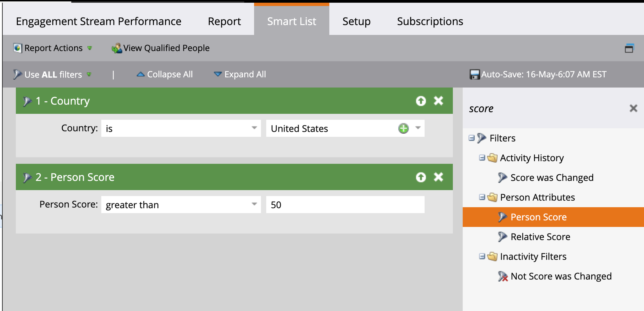Open the United States value dropdown arrow
This screenshot has width=644, height=311.
pyautogui.click(x=418, y=128)
